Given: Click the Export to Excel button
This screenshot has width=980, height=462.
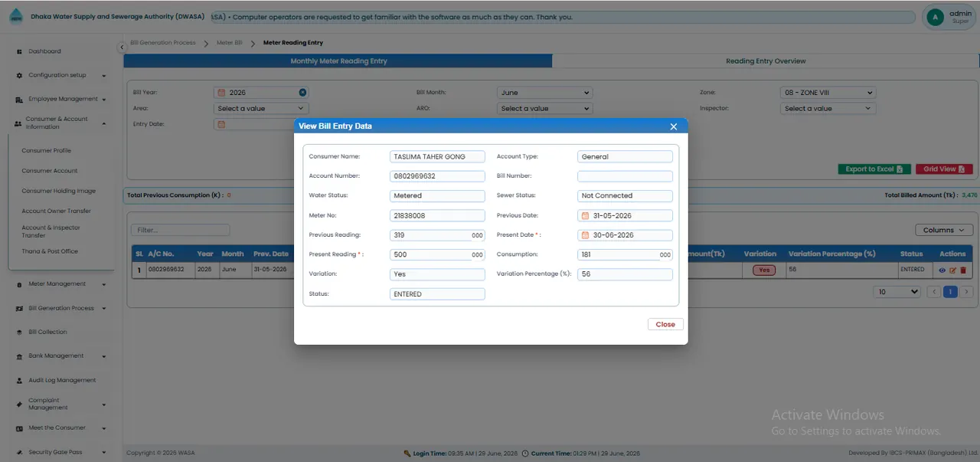Looking at the screenshot, I should pos(874,169).
